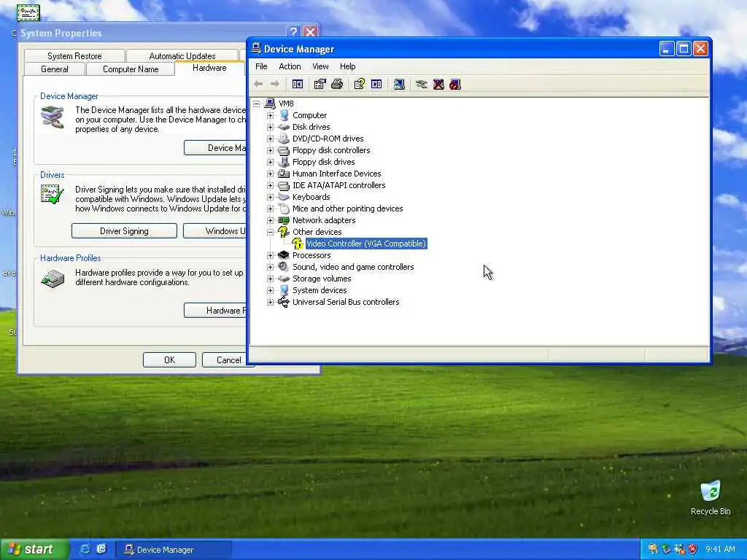
Task: Select the Sound, video and game controllers label
Action: click(353, 267)
